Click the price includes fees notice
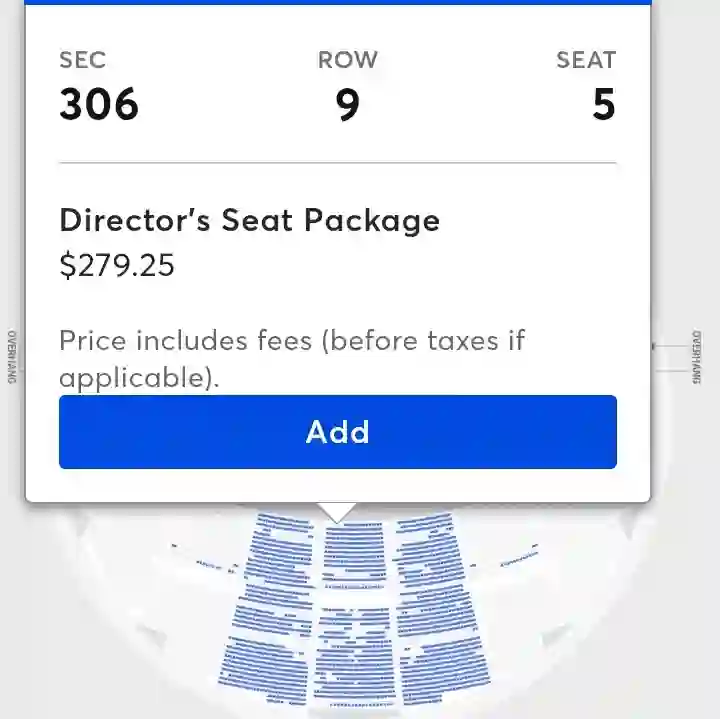Viewport: 720px width, 719px height. pos(292,359)
